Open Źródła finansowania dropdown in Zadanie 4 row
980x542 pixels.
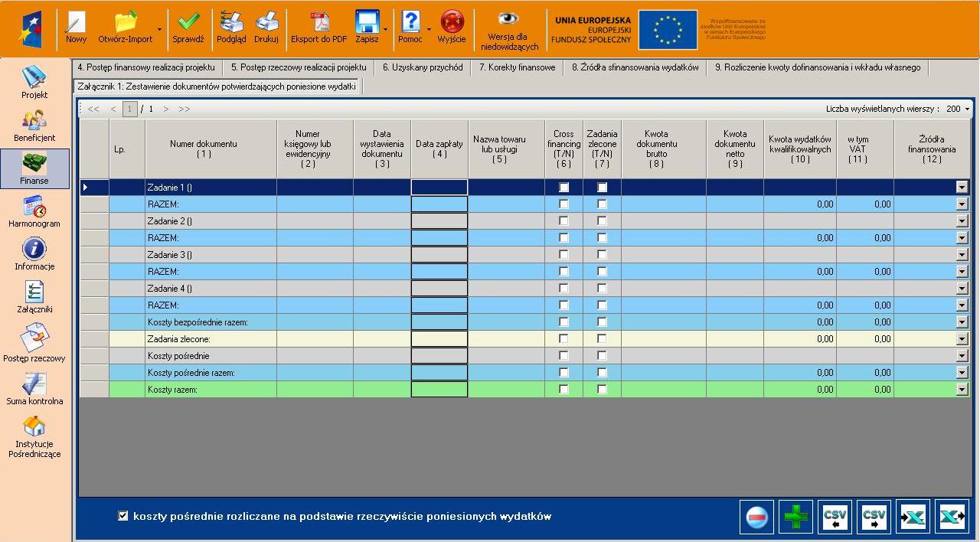click(962, 289)
